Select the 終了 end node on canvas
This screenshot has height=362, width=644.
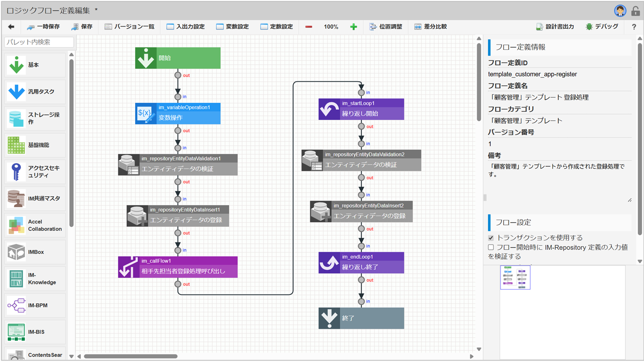click(361, 318)
